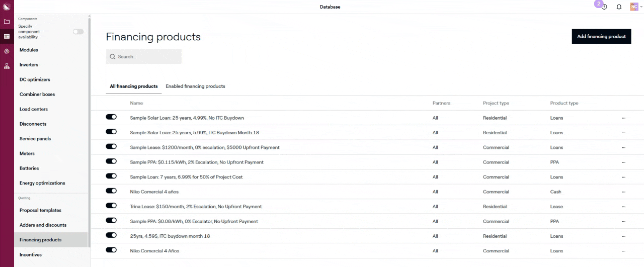Click the financing products Search field
This screenshot has height=267, width=644.
point(144,57)
